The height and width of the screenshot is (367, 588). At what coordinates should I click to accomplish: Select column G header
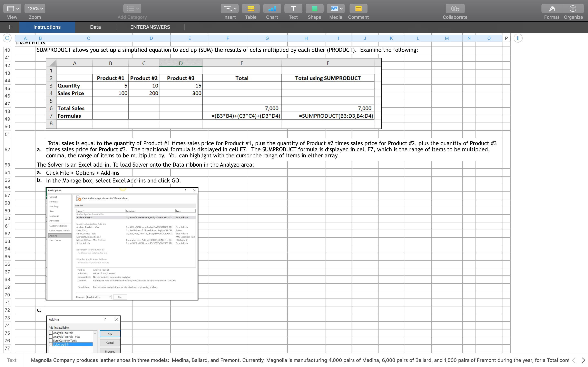[267, 38]
